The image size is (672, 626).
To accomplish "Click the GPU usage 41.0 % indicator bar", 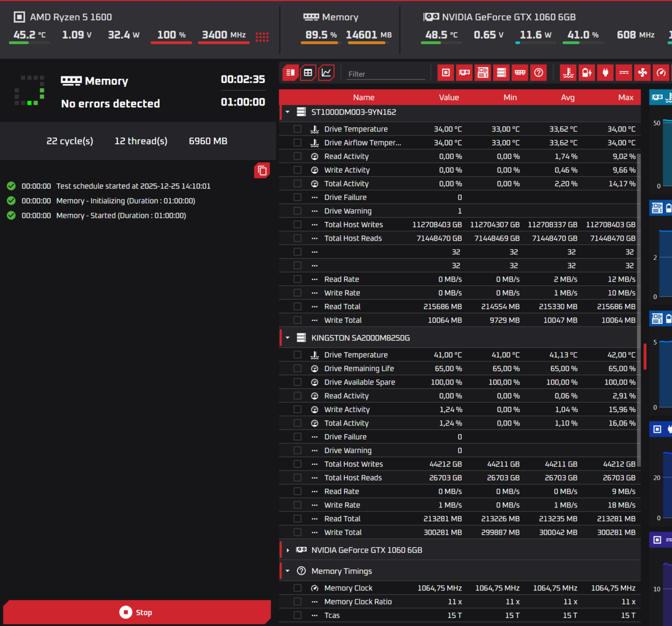I will click(x=583, y=42).
